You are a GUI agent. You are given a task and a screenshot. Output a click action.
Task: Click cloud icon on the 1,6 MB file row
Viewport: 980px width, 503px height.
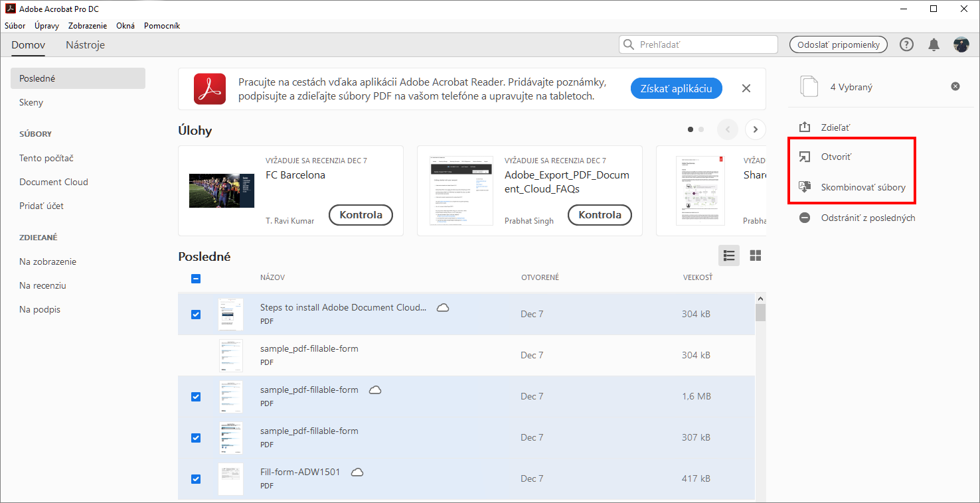tap(375, 390)
